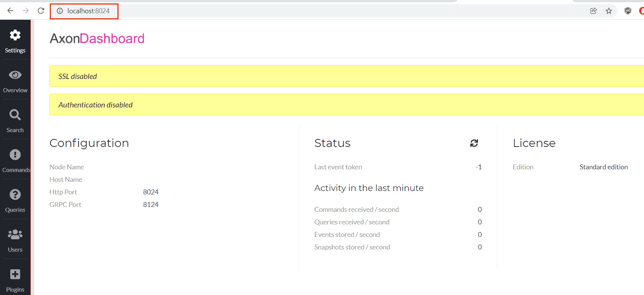The height and width of the screenshot is (295, 644).
Task: Open the Commands exclamation icon
Action: (15, 155)
